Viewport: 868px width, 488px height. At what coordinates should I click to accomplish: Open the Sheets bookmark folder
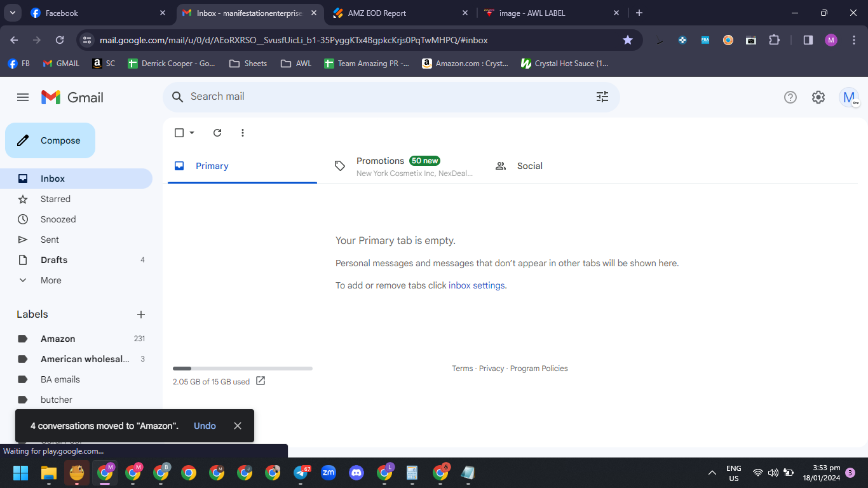coord(248,64)
